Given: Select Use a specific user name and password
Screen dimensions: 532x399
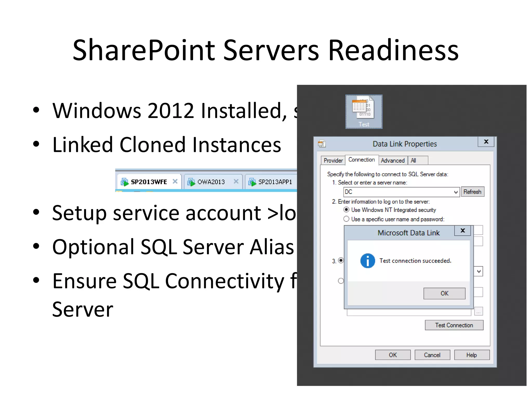Looking at the screenshot, I should click(x=346, y=219).
